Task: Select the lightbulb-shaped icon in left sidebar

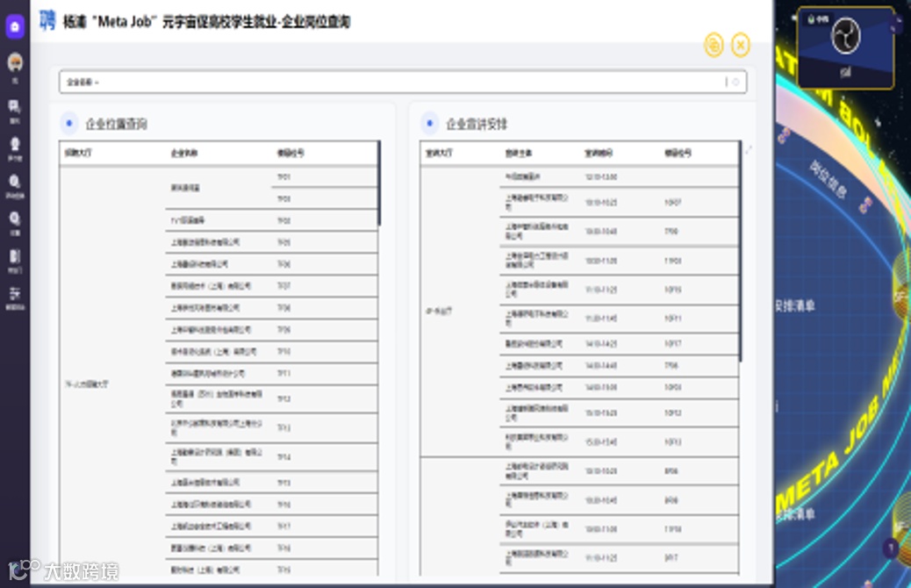Action: point(15,144)
